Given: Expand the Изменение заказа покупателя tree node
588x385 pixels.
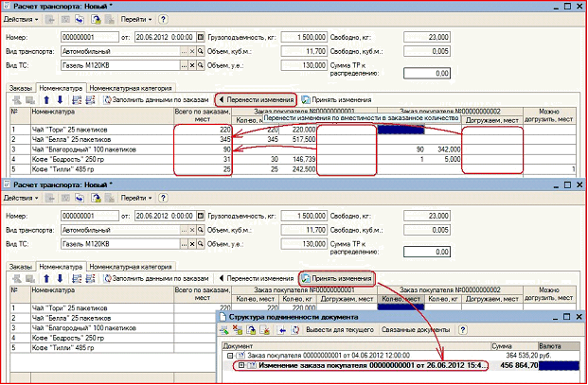Looking at the screenshot, I should [x=241, y=365].
